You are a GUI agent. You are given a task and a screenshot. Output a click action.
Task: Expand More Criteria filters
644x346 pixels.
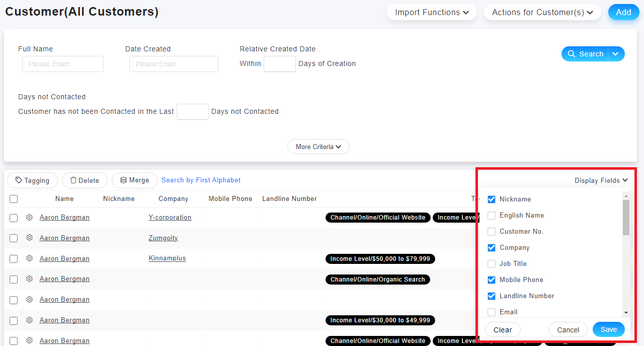[x=318, y=147]
